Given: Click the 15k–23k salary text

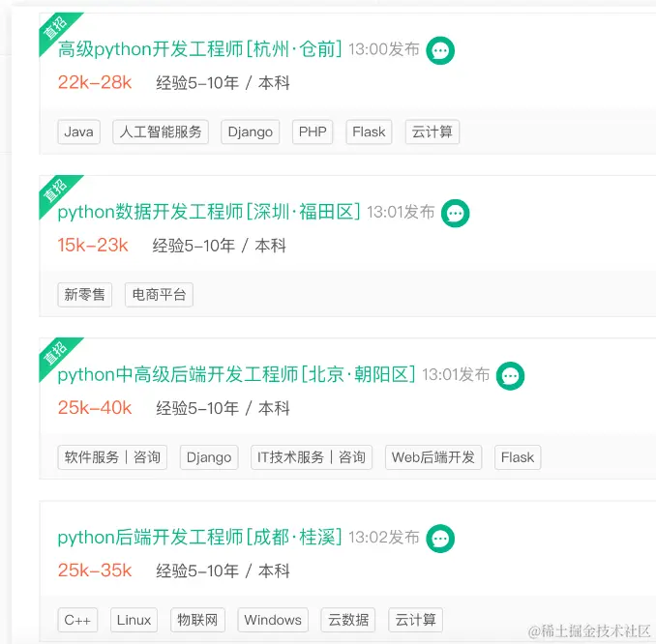Looking at the screenshot, I should pos(93,245).
